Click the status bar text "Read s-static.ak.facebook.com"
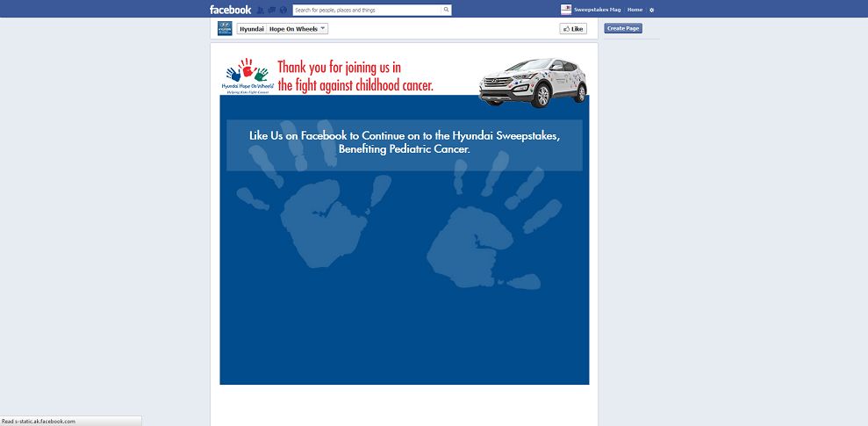Screen dimensions: 868x426 pos(39,422)
